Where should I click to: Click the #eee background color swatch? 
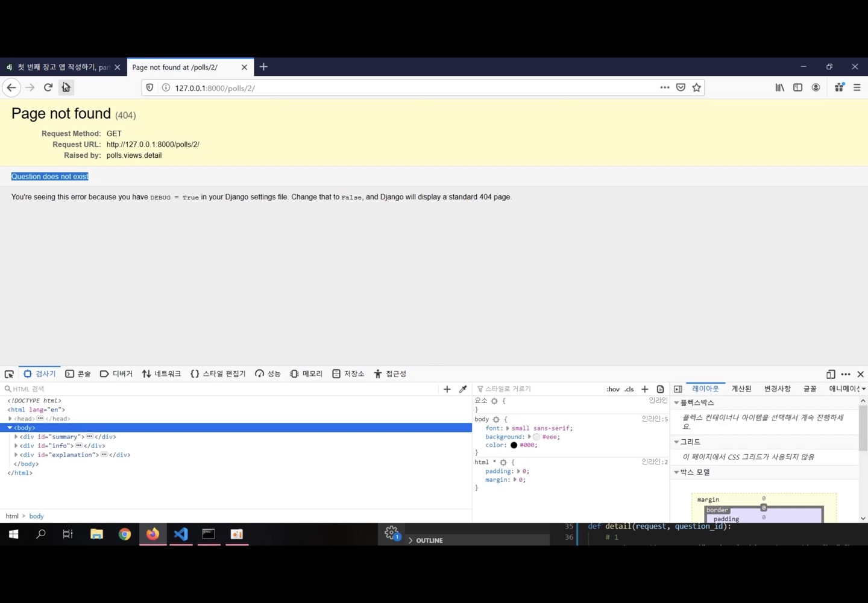pos(536,437)
